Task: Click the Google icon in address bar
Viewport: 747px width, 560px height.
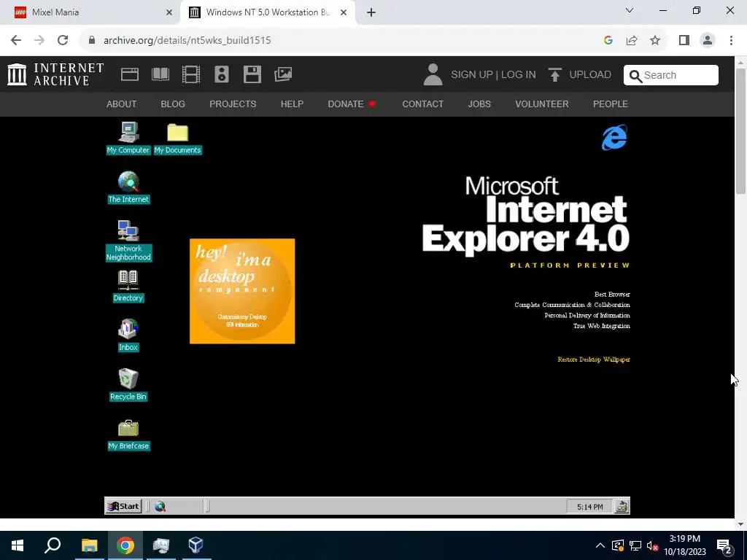Action: point(608,41)
